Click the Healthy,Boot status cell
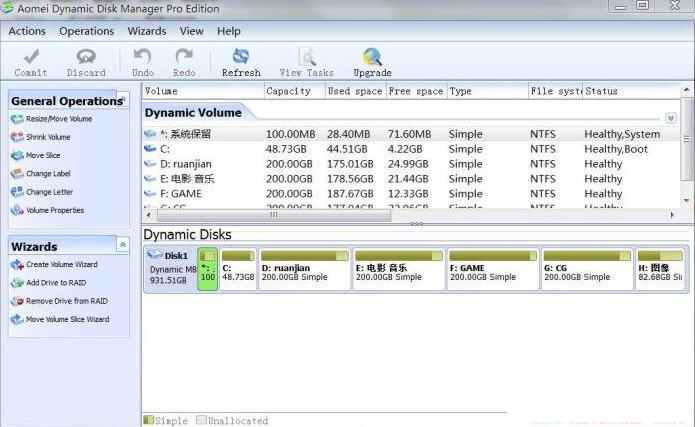Viewport: 695px width, 427px height. click(x=616, y=149)
